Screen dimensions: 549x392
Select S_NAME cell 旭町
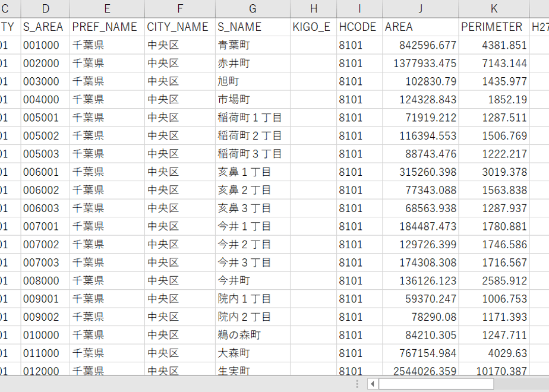[253, 81]
